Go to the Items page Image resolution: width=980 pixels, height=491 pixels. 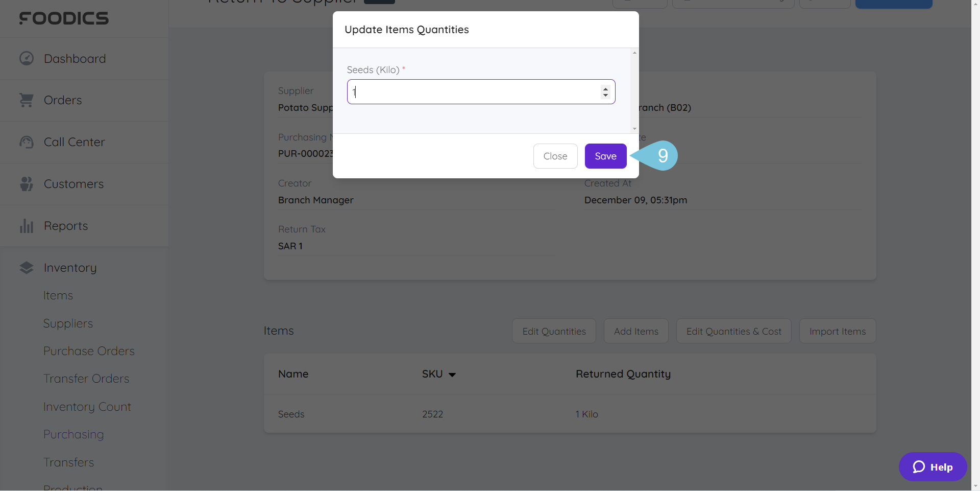point(58,295)
